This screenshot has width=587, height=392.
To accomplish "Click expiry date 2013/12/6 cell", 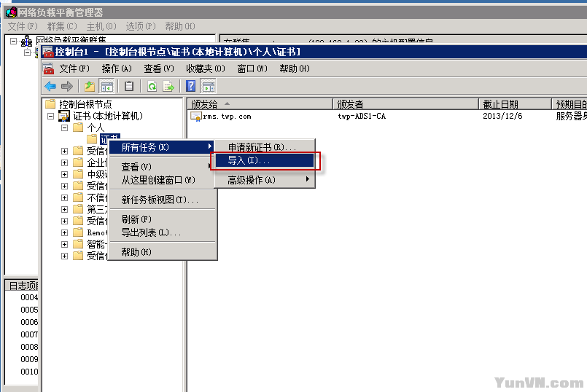I will [x=502, y=116].
